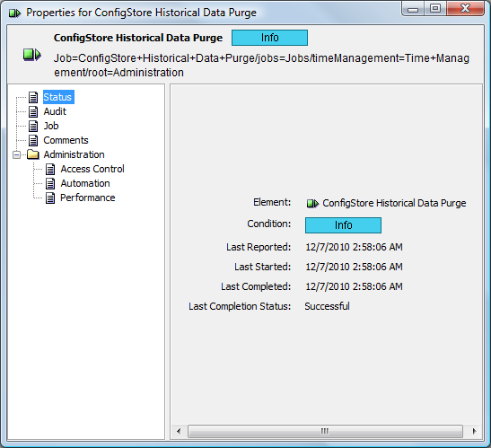Maximize the Properties window

click(435, 9)
